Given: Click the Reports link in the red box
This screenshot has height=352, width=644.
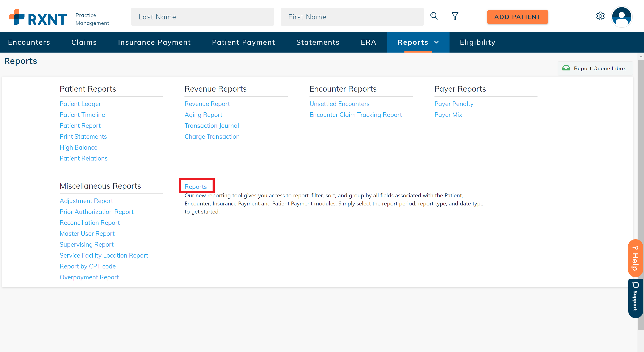Looking at the screenshot, I should pos(196,186).
